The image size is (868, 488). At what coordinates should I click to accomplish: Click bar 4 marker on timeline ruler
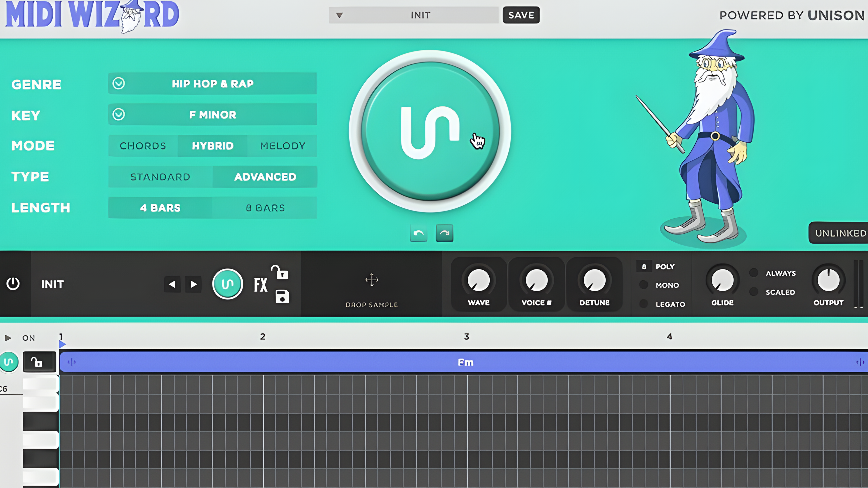pos(670,336)
